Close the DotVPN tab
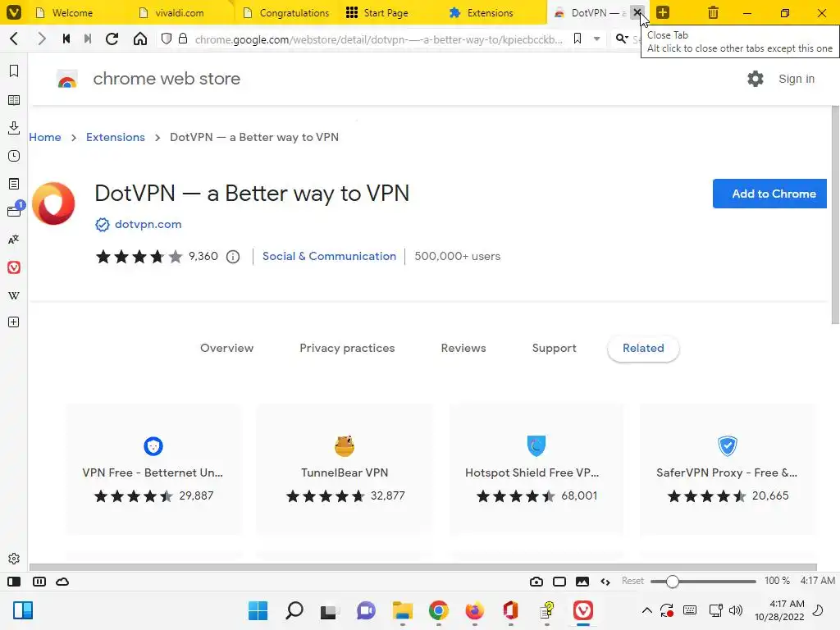The image size is (840, 630). coord(637,11)
